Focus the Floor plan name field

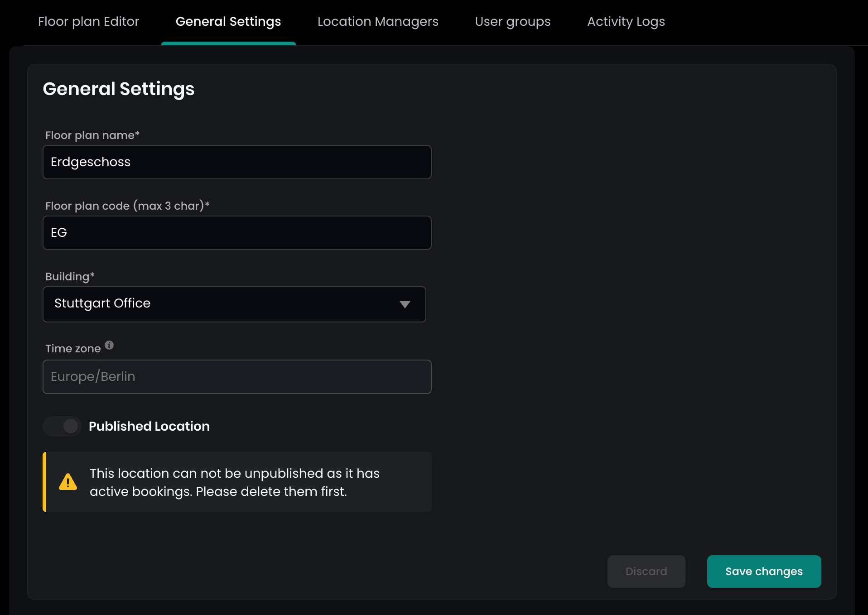click(x=237, y=162)
